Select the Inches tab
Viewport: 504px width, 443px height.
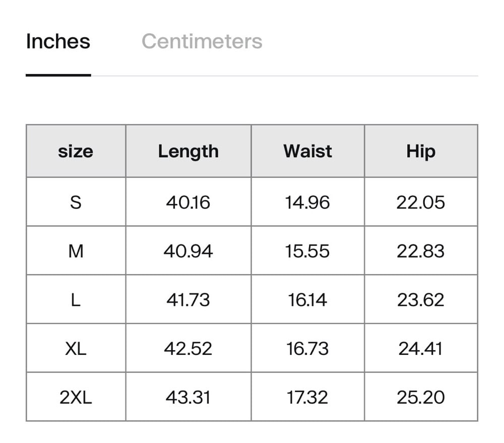pos(58,41)
